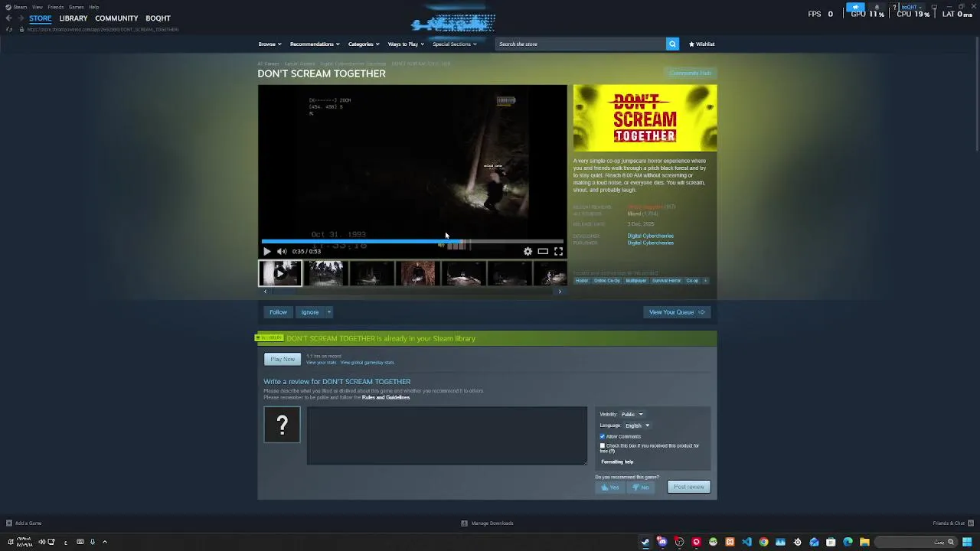Choose thumbs down No recommendation
This screenshot has width=980, height=551.
(641, 487)
